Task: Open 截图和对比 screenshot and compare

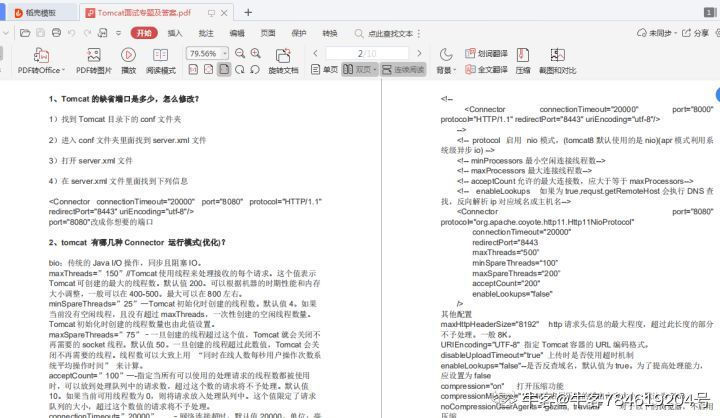Action: [557, 61]
